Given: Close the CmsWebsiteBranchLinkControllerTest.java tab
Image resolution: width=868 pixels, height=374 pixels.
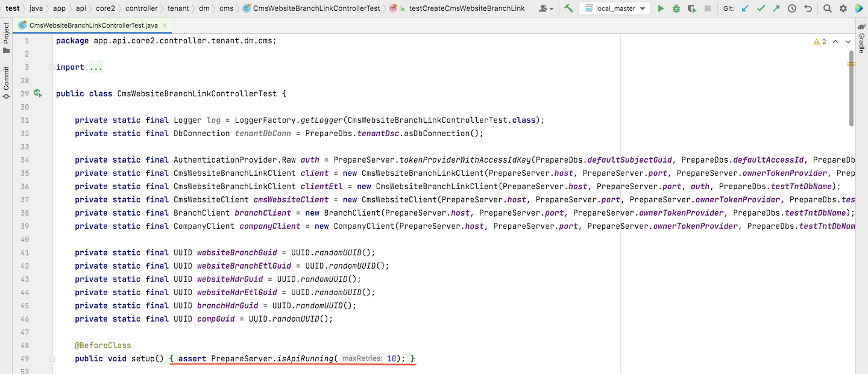Looking at the screenshot, I should [164, 26].
